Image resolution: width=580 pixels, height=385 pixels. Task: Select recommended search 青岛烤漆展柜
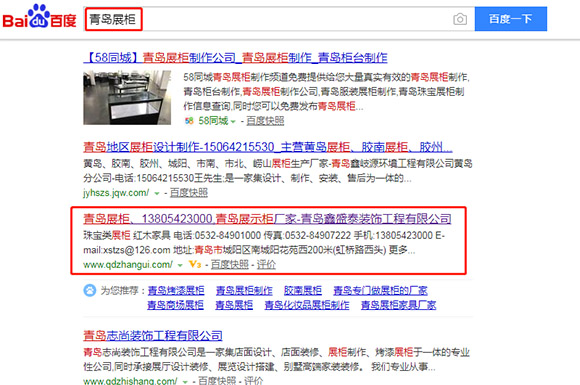tap(176, 290)
